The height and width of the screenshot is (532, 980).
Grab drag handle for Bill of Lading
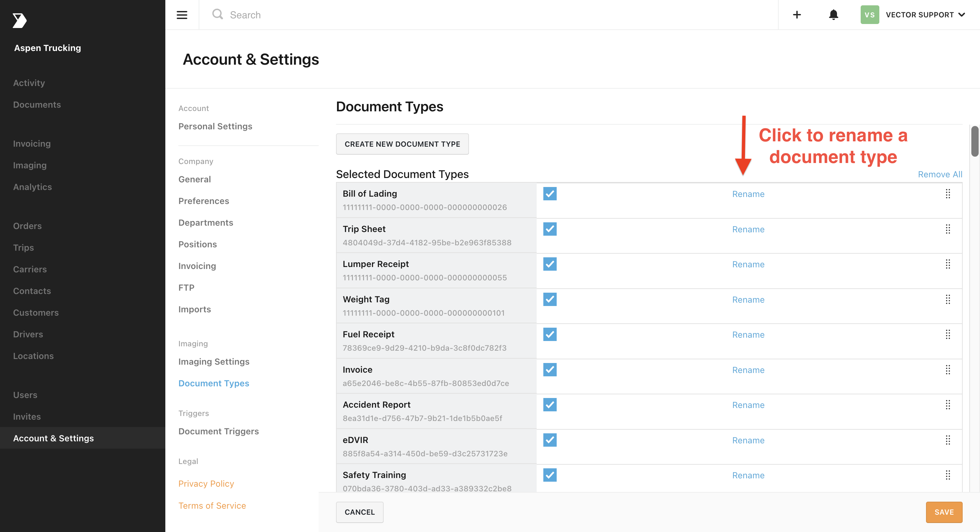[948, 194]
